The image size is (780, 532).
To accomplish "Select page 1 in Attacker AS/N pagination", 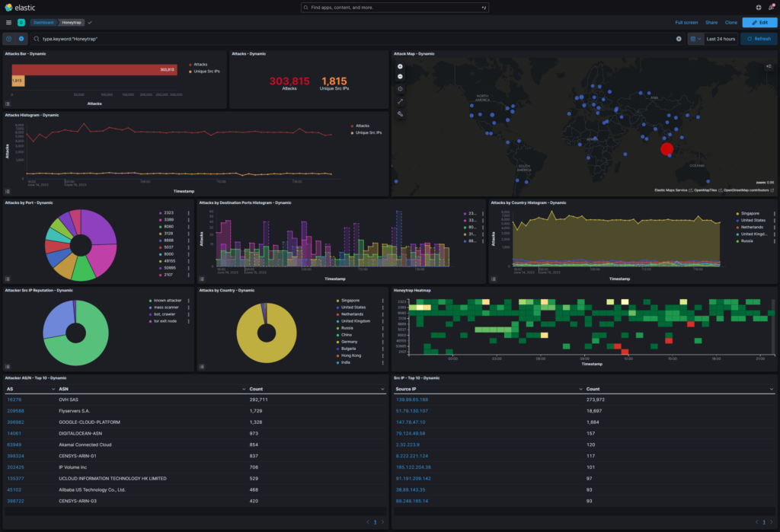I will (x=375, y=522).
